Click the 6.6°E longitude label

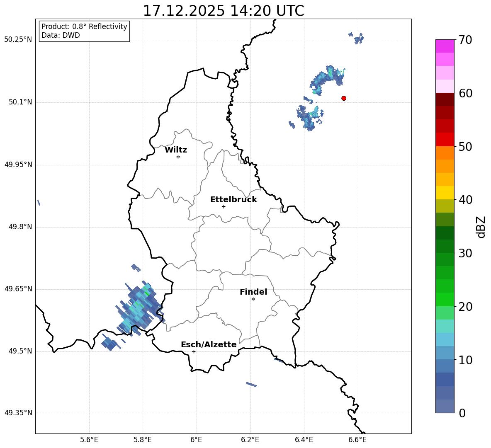(357, 440)
